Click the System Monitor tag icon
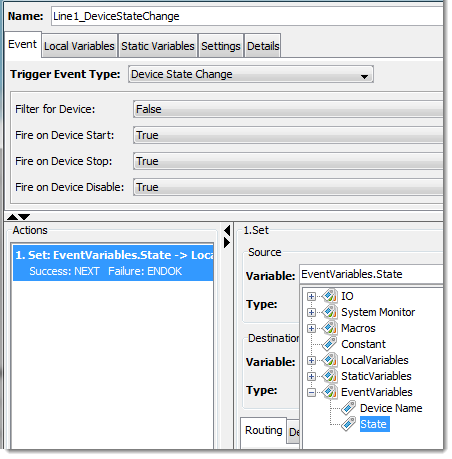This screenshot has width=452, height=459. click(330, 312)
